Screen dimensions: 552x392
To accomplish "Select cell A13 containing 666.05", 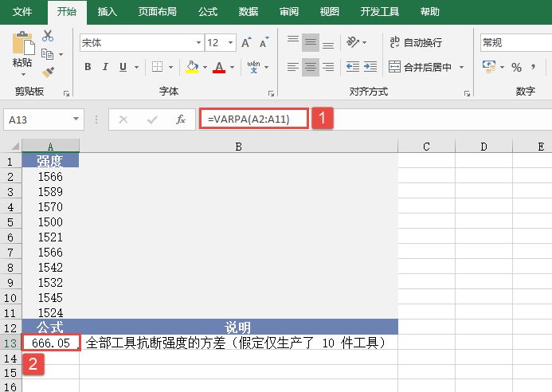I will [51, 343].
